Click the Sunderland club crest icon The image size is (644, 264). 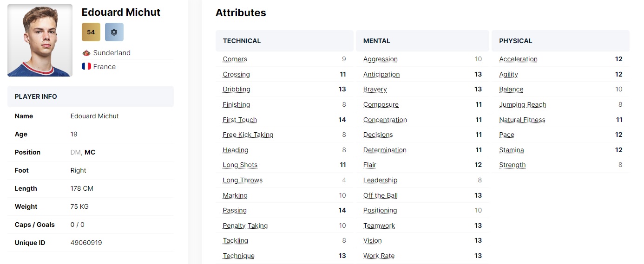[x=86, y=53]
